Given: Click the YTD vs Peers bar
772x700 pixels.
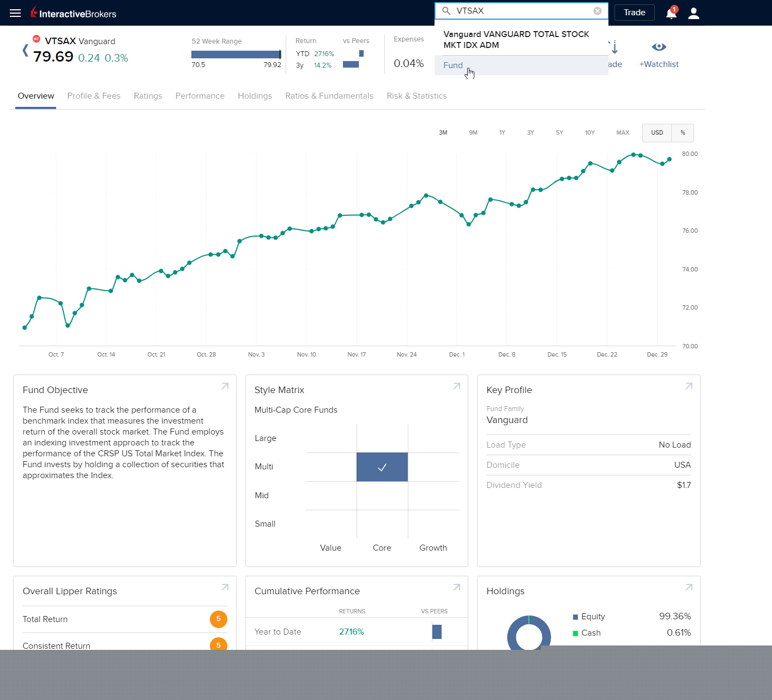Looking at the screenshot, I should coord(361,53).
